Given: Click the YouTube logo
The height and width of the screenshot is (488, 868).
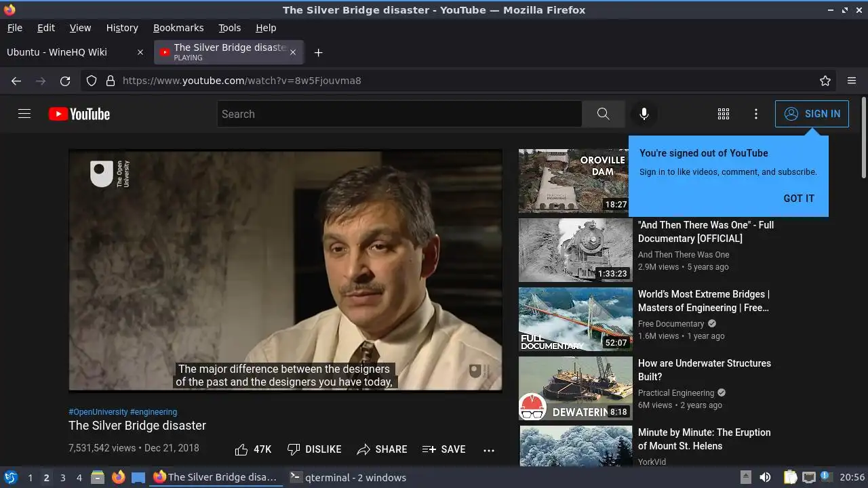Looking at the screenshot, I should pos(79,114).
